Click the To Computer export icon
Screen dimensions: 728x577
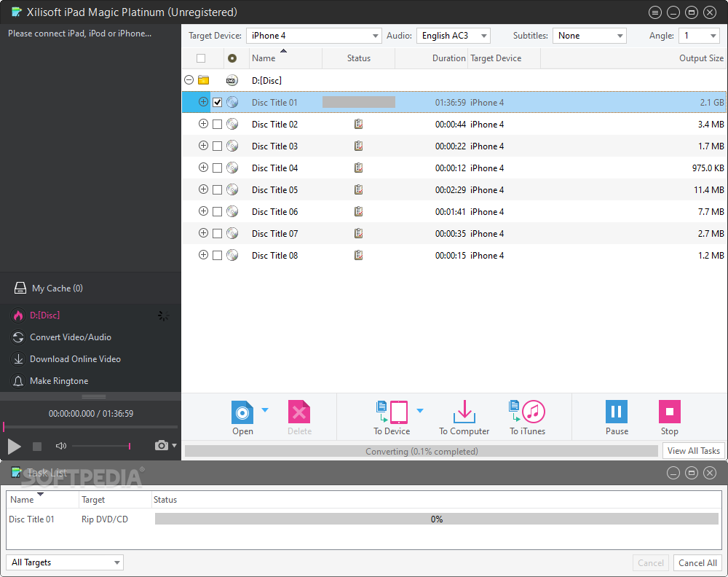464,412
